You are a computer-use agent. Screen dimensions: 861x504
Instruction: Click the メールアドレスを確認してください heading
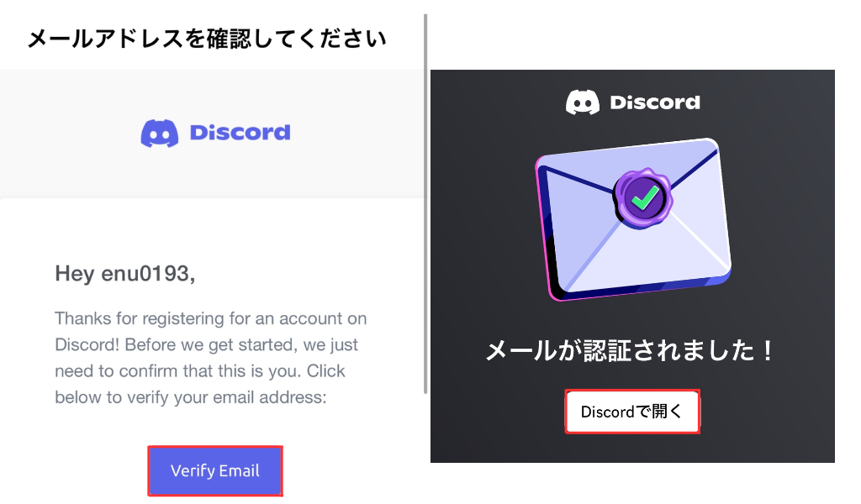point(207,39)
